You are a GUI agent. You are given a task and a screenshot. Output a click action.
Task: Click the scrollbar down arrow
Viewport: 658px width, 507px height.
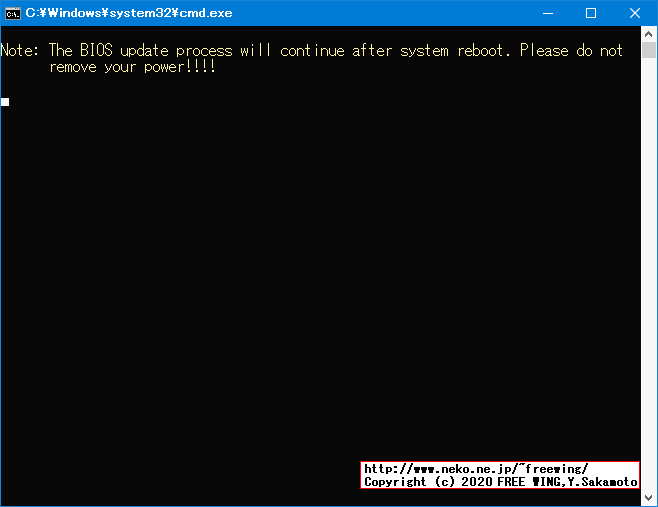pos(649,497)
